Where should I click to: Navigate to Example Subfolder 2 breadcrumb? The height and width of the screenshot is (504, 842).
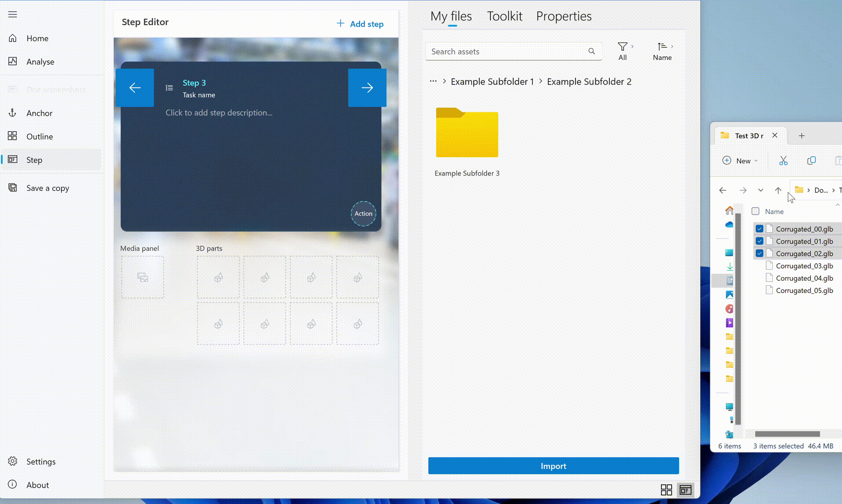(589, 81)
